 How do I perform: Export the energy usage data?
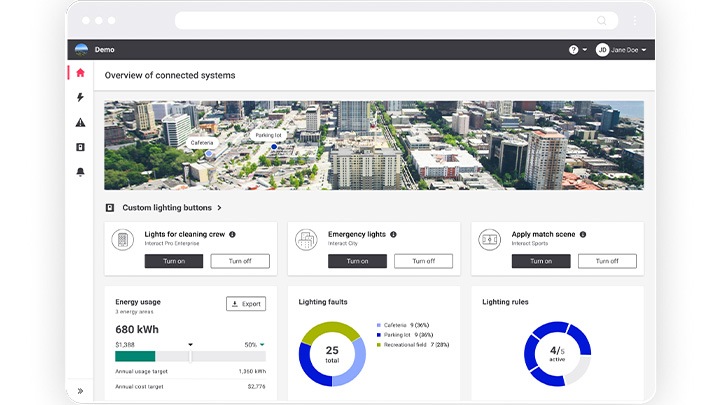click(x=246, y=304)
